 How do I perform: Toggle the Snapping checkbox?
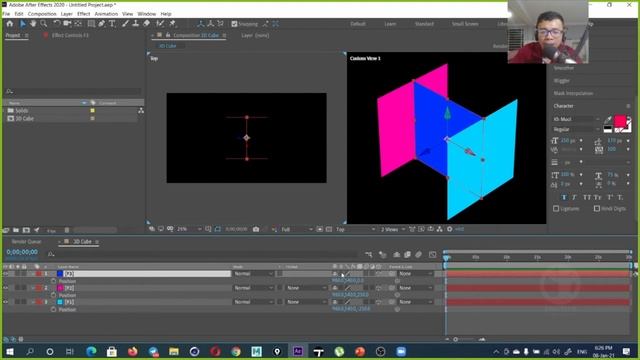[x=234, y=24]
